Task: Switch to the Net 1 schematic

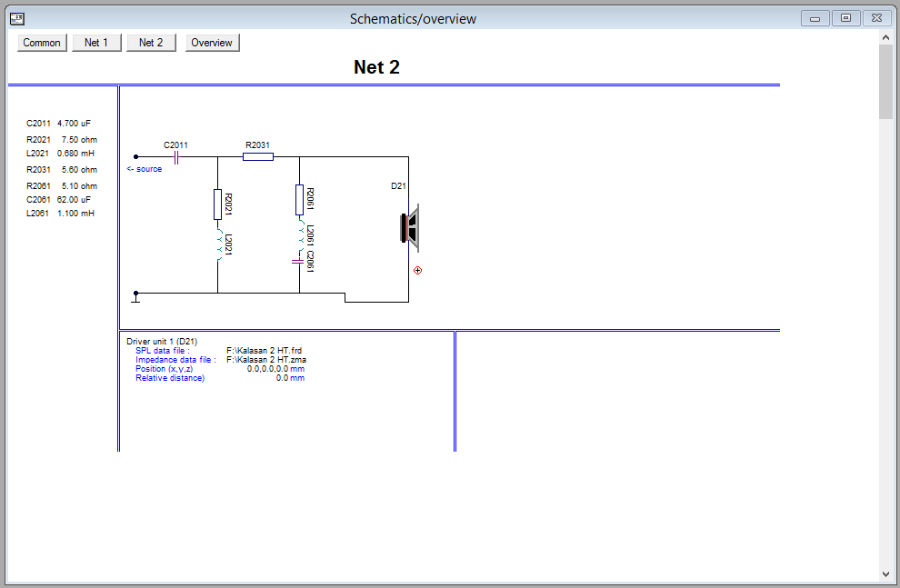Action: [96, 43]
